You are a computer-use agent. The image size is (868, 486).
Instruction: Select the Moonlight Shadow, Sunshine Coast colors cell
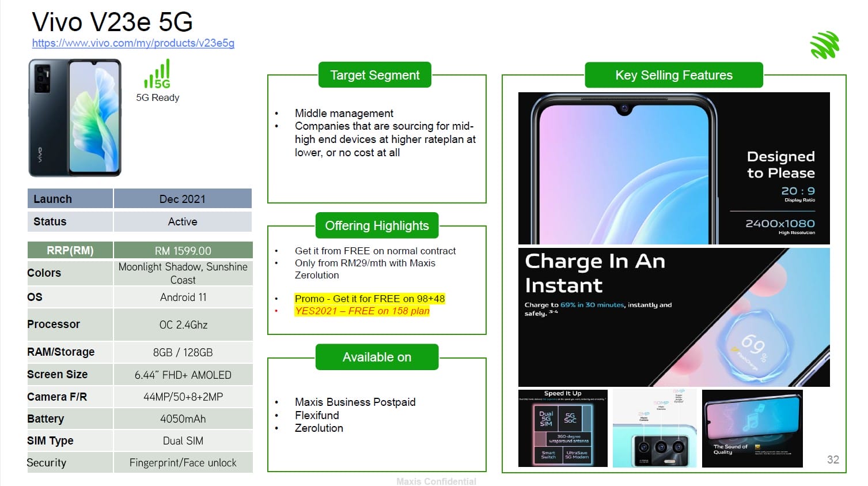pyautogui.click(x=183, y=273)
